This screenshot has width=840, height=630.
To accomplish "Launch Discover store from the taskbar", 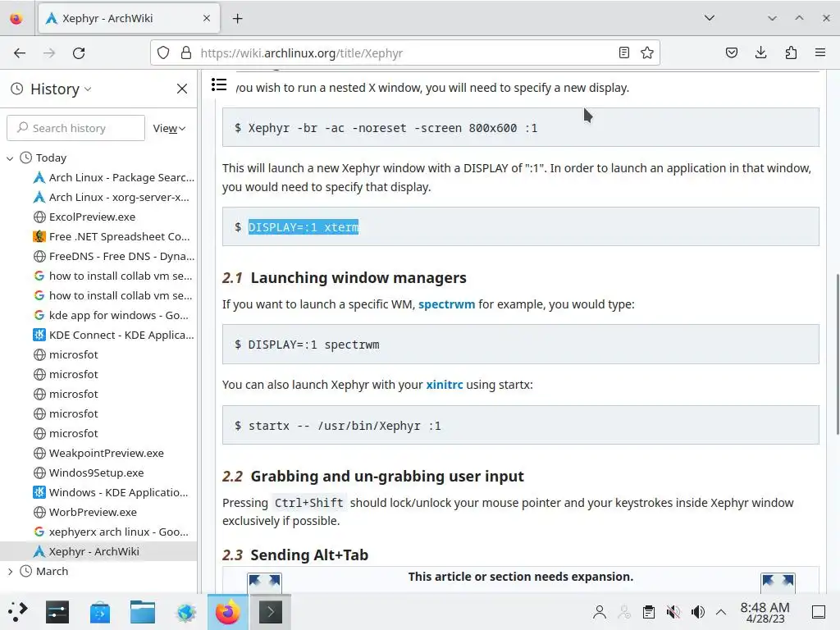I will [100, 612].
